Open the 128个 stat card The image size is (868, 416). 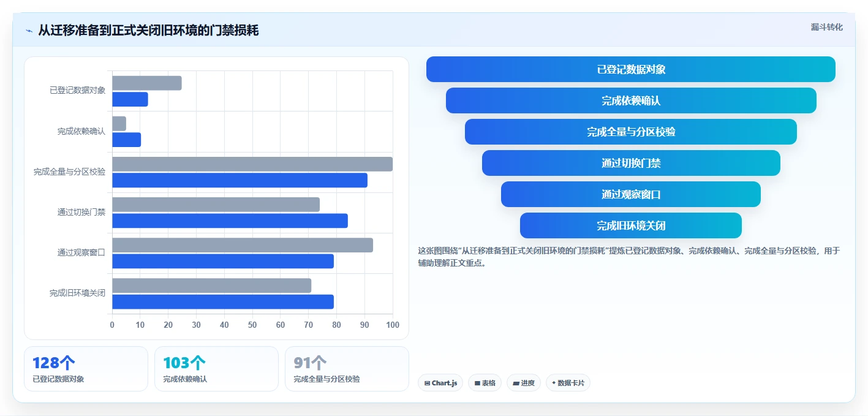[x=86, y=369]
